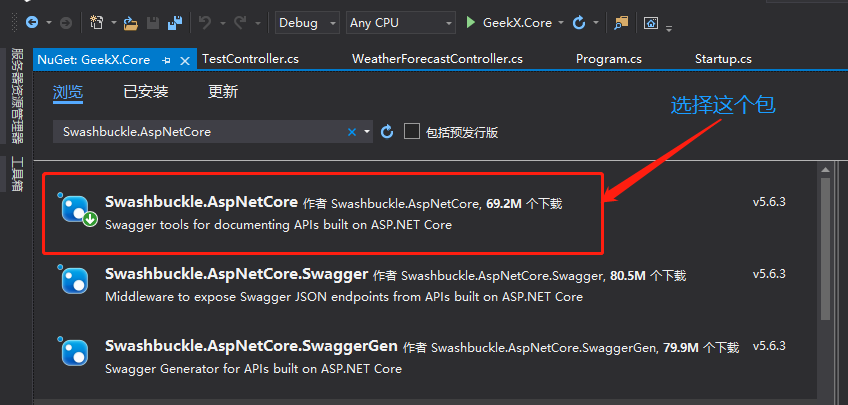Open the Redo history dropdown arrow

(257, 23)
